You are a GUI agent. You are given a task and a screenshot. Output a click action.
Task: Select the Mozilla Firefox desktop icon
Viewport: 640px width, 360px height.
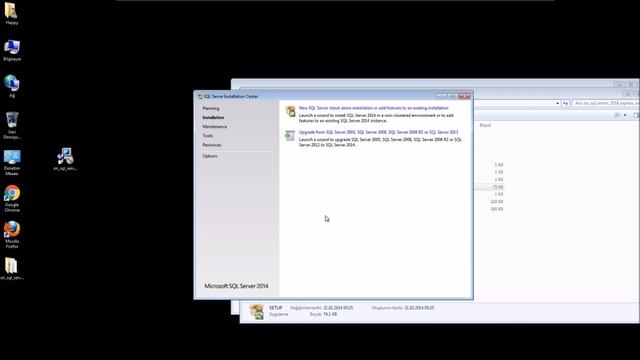tap(12, 235)
